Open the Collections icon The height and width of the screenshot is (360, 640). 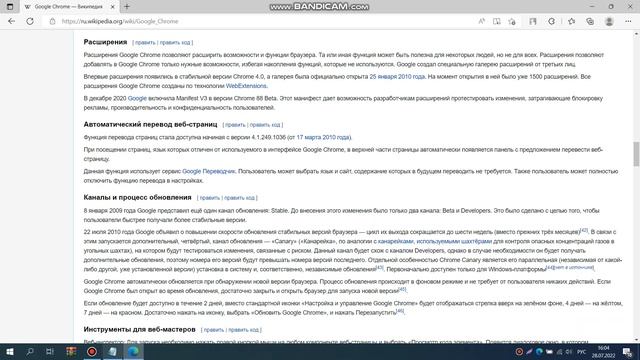pyautogui.click(x=590, y=21)
